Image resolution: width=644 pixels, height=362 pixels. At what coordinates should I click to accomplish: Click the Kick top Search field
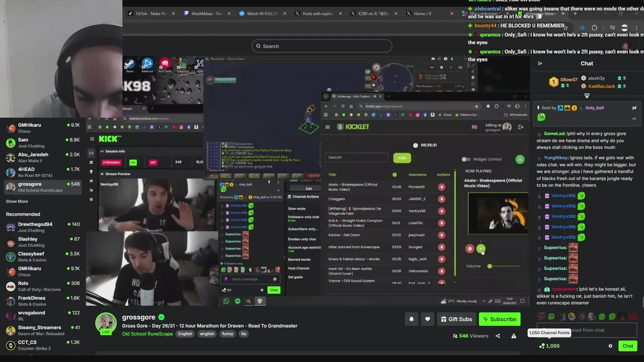tap(322, 46)
